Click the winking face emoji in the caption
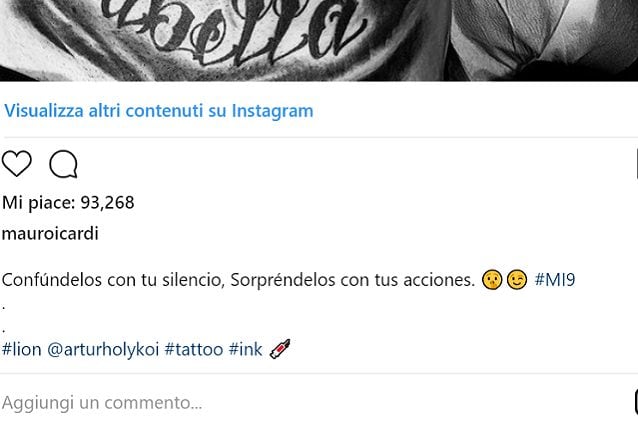Viewport: 638px width, 425px height. tap(517, 280)
